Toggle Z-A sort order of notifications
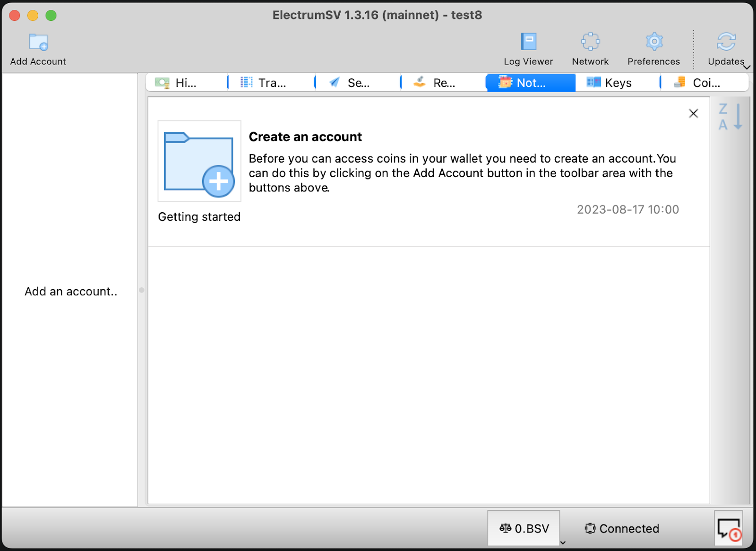This screenshot has width=756, height=551. click(730, 116)
